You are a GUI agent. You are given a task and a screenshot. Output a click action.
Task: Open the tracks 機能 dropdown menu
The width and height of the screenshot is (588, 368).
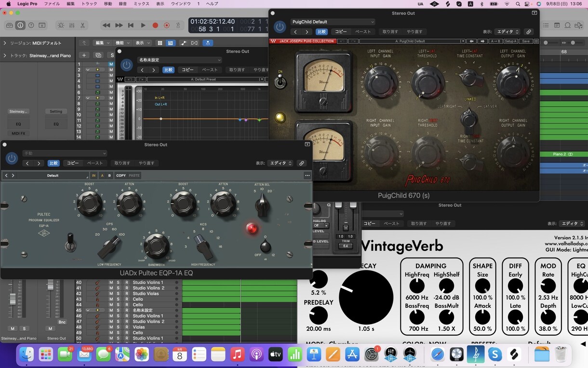pyautogui.click(x=122, y=43)
